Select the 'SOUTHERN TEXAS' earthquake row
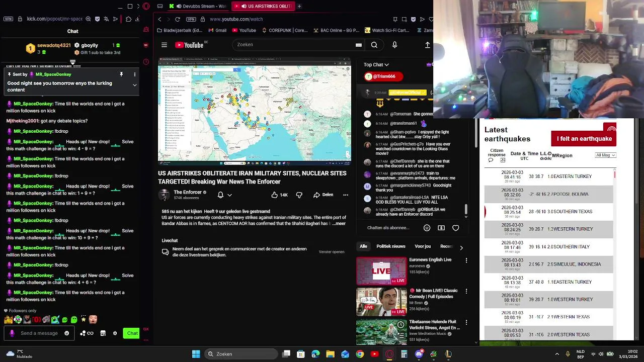The width and height of the screenshot is (644, 362). [549, 212]
